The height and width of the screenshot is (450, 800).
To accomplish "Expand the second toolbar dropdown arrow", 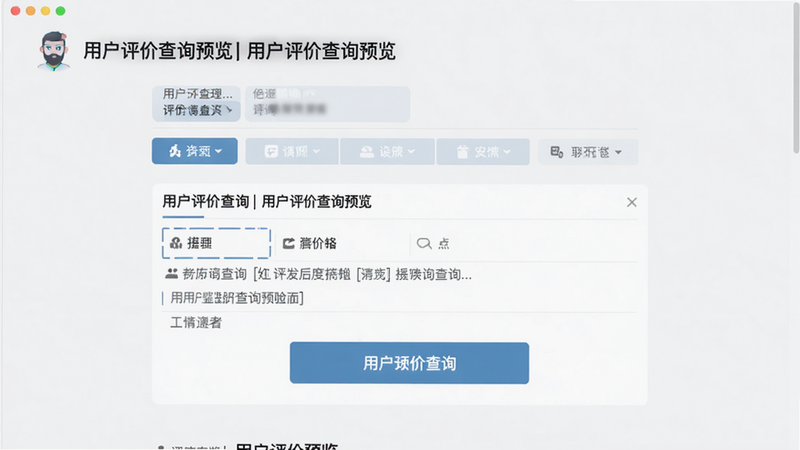I will pos(316,152).
